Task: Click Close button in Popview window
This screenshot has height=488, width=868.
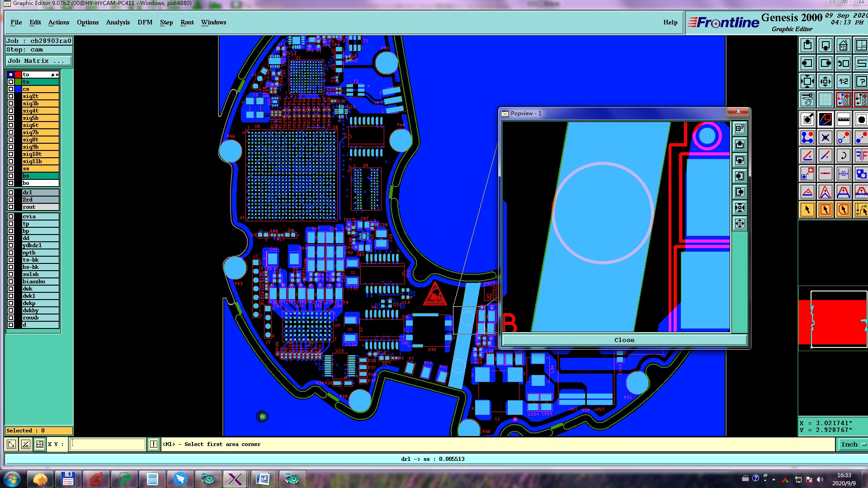Action: pos(624,340)
